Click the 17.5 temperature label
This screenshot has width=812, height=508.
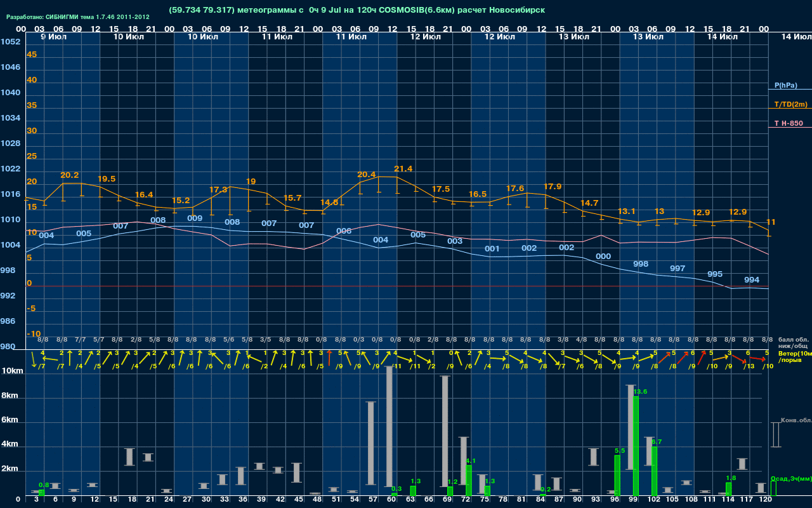click(x=441, y=189)
